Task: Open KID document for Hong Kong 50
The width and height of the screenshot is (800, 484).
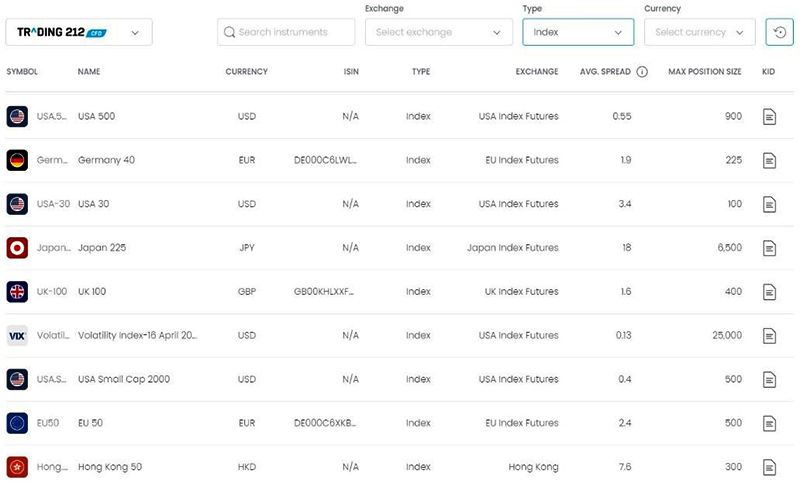Action: point(769,468)
